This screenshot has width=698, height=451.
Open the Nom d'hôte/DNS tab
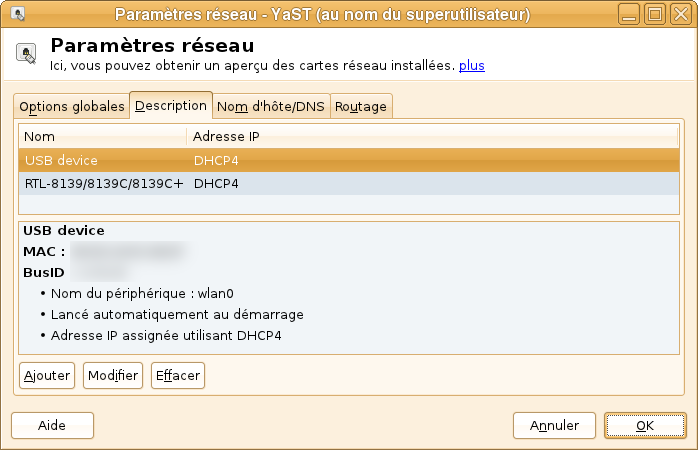271,106
